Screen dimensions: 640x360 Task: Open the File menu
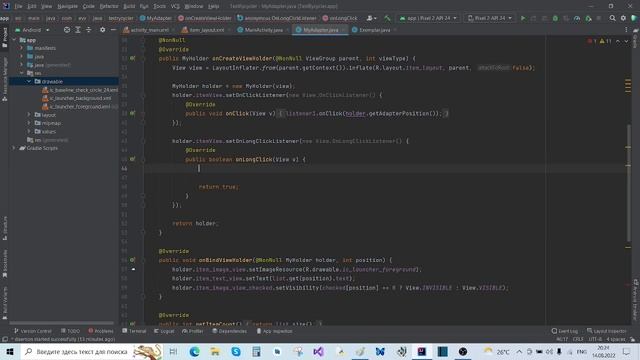coord(18,6)
